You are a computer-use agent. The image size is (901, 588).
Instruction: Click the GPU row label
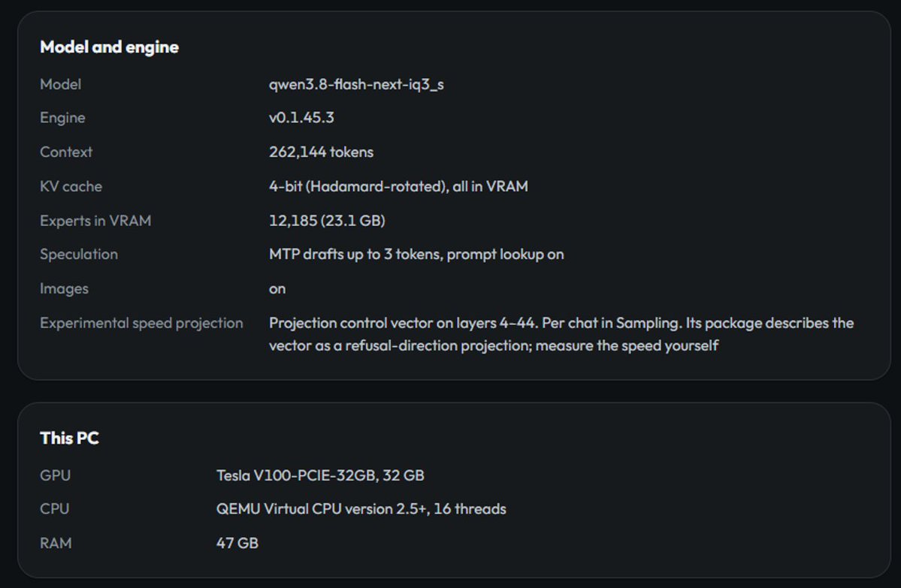coord(55,475)
